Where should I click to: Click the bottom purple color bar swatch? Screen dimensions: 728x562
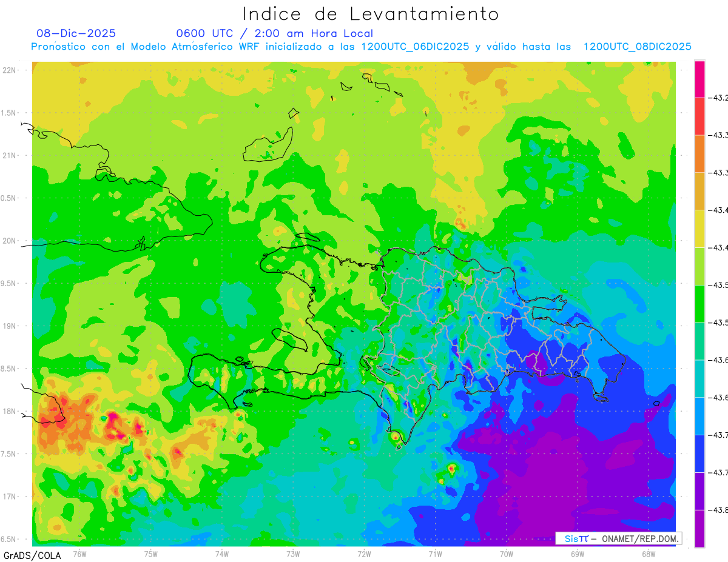click(699, 528)
